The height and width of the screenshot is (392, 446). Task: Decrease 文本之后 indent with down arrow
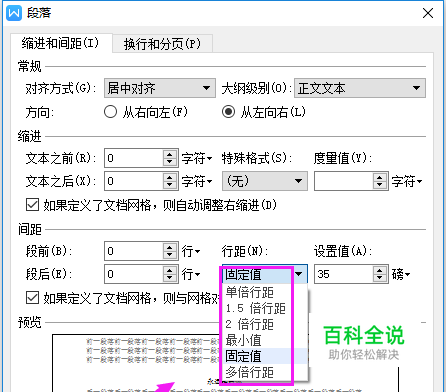click(x=170, y=185)
